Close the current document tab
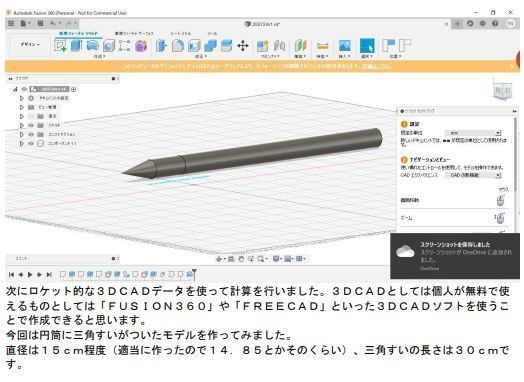Image resolution: width=524 pixels, height=382 pixels. (x=446, y=24)
